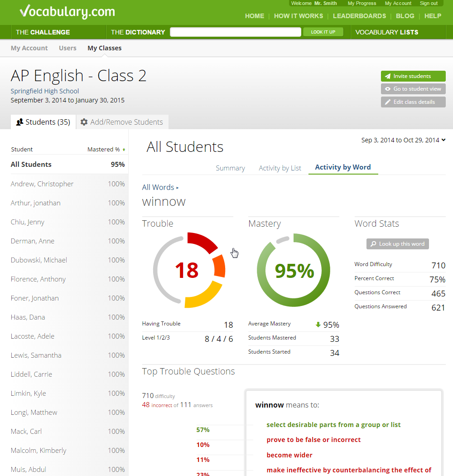453x476 pixels.
Task: Click the pencil icon to edit class details
Action: pos(388,102)
